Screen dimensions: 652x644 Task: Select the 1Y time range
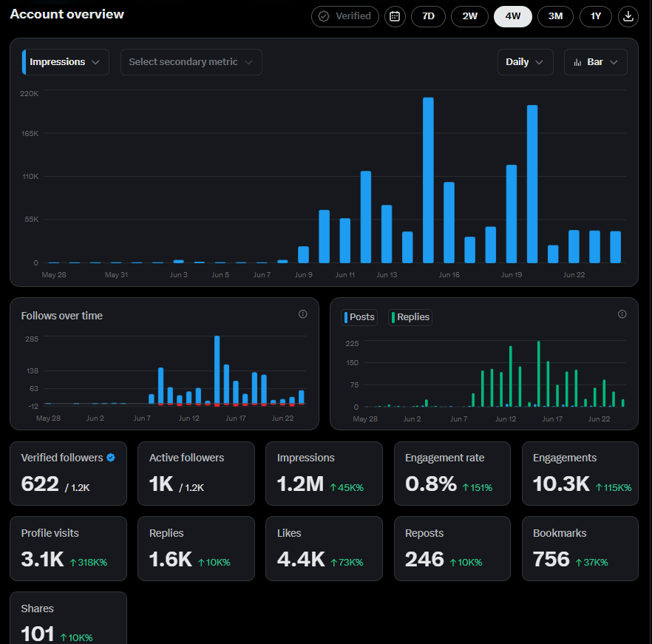pyautogui.click(x=596, y=17)
